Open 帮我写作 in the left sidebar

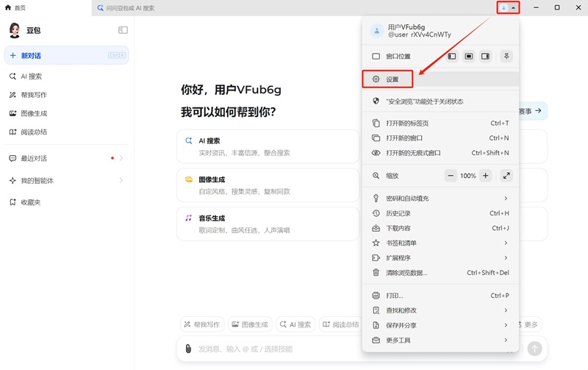click(x=66, y=95)
